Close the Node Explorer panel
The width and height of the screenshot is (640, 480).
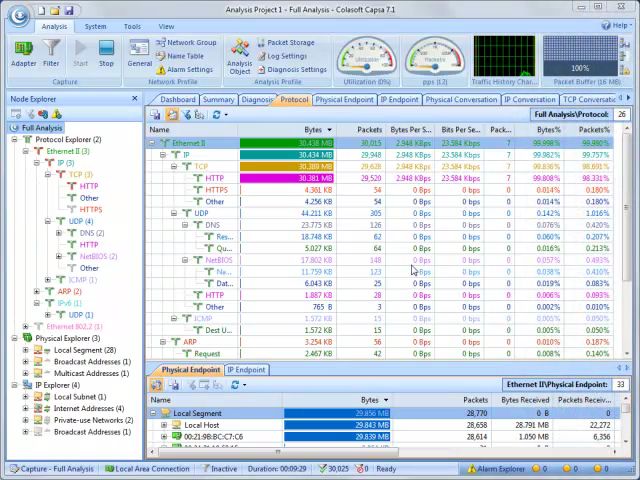pos(135,98)
